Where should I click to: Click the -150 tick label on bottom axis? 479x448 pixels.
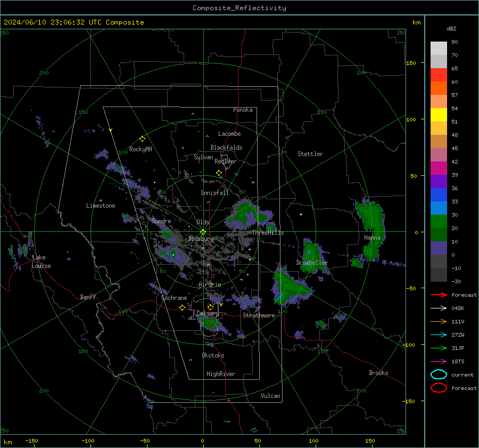point(31,441)
